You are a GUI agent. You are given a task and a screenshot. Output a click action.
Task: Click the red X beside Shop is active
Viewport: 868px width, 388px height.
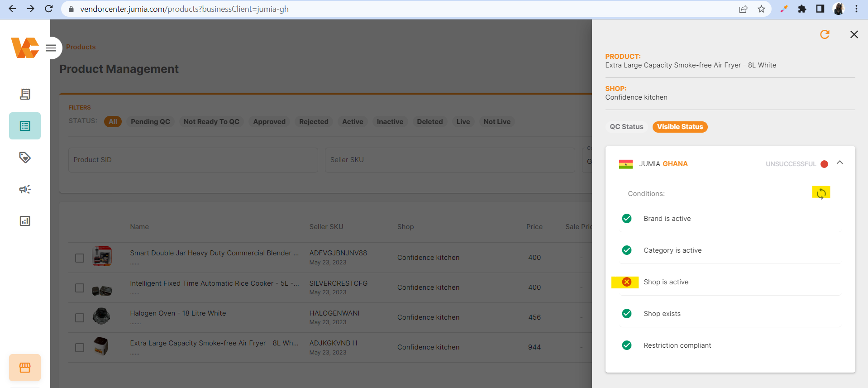click(627, 282)
